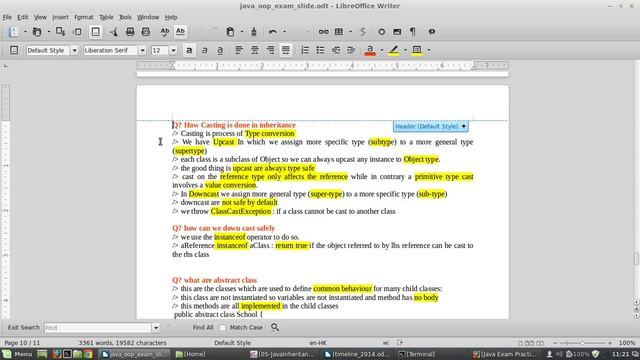Open the Insert menu

pos(60,17)
